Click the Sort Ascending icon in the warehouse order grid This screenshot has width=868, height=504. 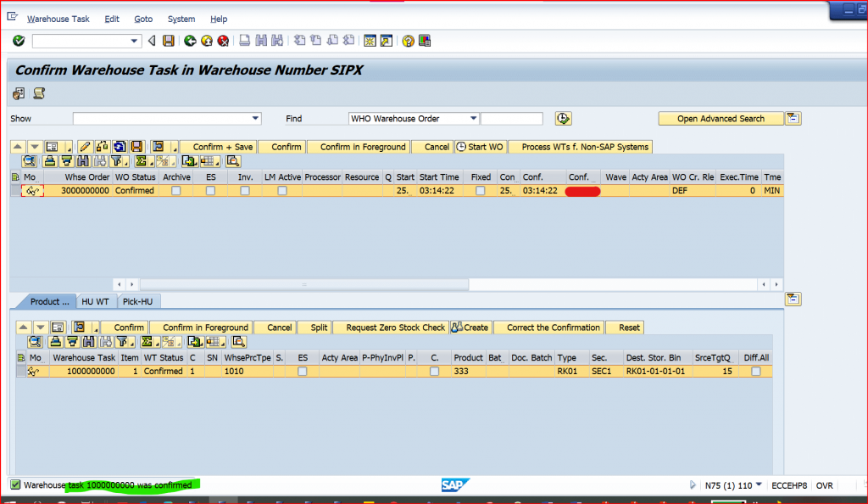(x=50, y=161)
